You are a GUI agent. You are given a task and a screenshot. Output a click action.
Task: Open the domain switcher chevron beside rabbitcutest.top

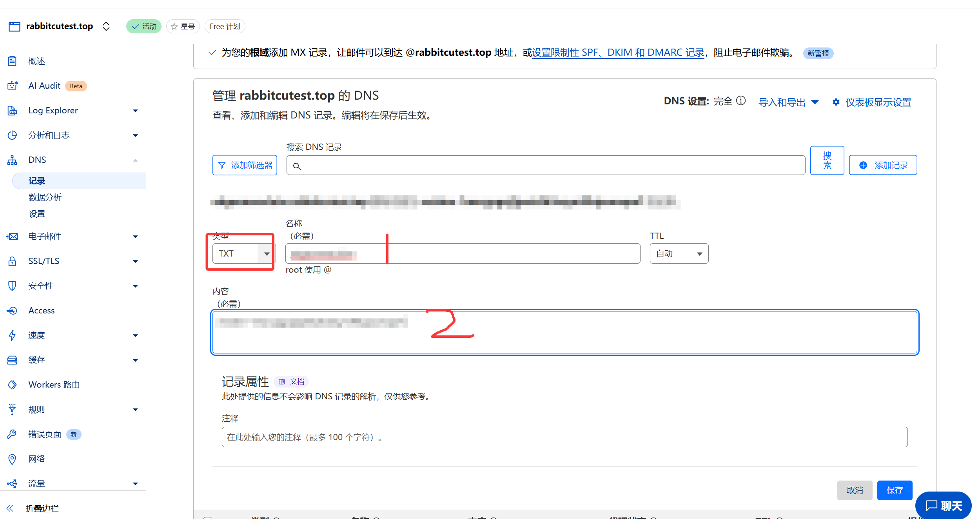[x=106, y=26]
